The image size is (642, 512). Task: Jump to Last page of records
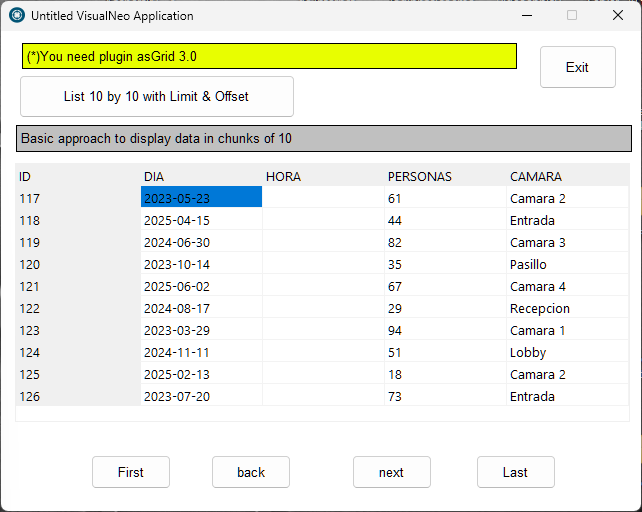[515, 472]
